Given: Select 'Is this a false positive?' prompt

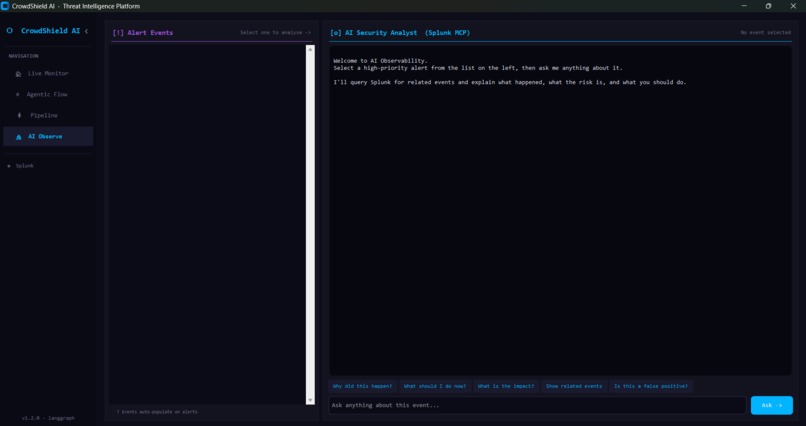Looking at the screenshot, I should coord(651,386).
